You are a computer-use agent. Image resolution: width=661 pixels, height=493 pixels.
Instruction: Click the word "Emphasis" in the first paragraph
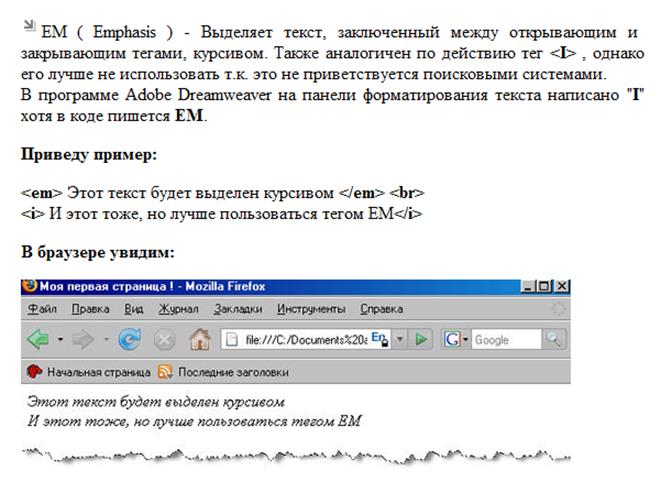(x=124, y=32)
